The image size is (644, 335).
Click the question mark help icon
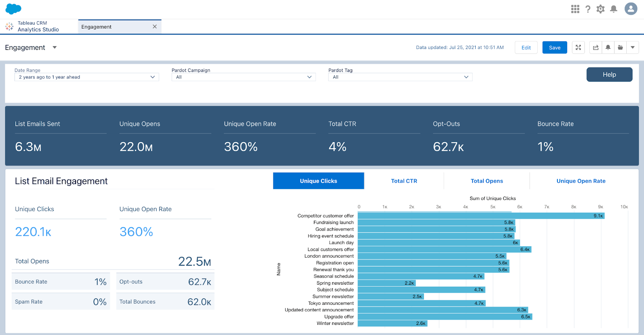point(588,9)
